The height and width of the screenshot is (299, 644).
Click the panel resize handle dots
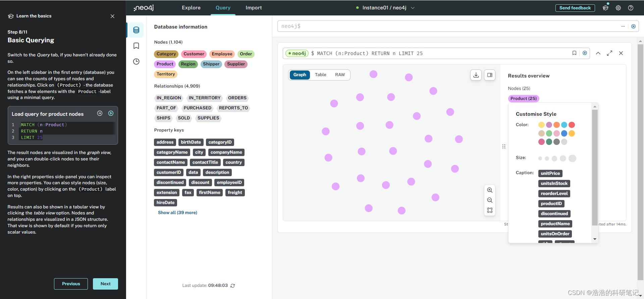(x=504, y=146)
